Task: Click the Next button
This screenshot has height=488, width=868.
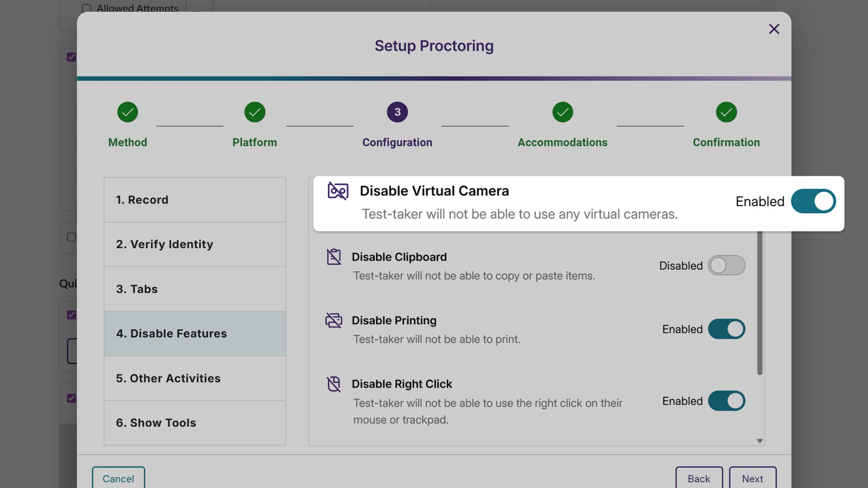Action: [x=752, y=479]
